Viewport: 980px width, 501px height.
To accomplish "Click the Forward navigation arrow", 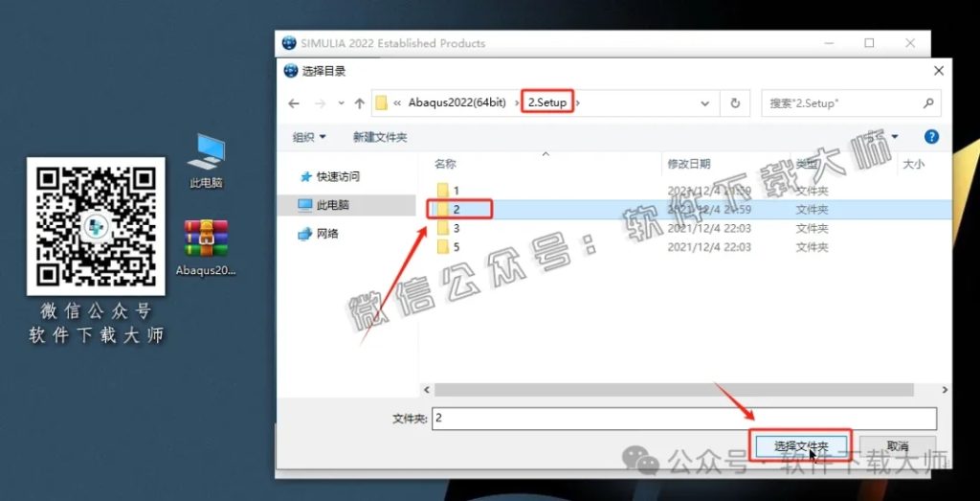I will click(320, 103).
